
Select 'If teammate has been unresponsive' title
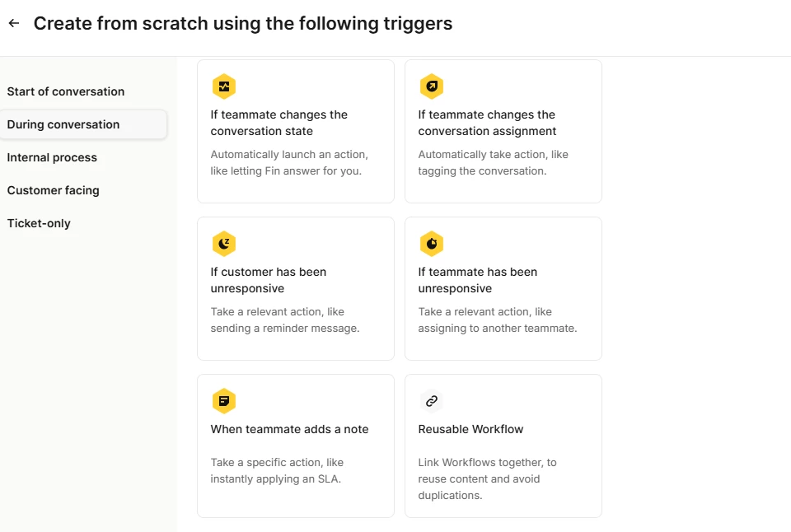(477, 280)
